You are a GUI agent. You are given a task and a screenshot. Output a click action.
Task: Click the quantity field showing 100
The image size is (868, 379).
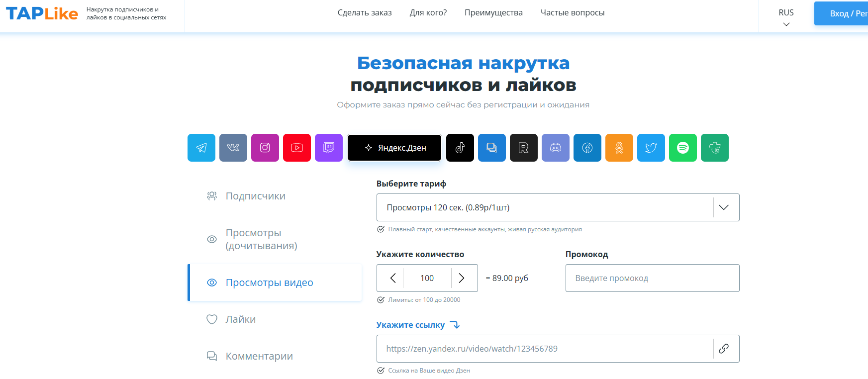click(x=427, y=278)
